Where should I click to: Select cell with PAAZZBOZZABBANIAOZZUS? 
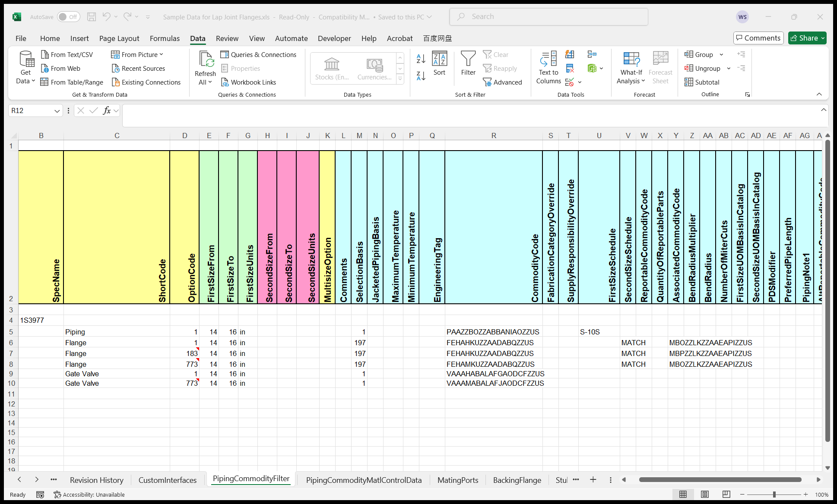(x=494, y=332)
